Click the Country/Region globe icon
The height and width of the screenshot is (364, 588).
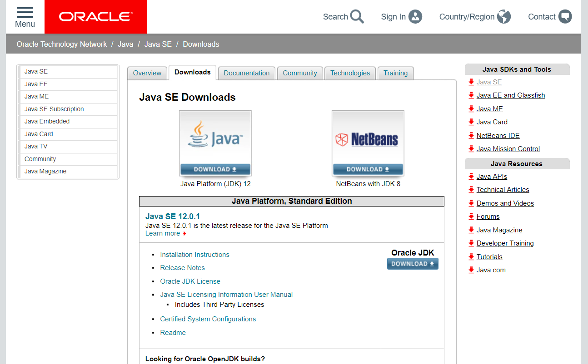click(504, 17)
